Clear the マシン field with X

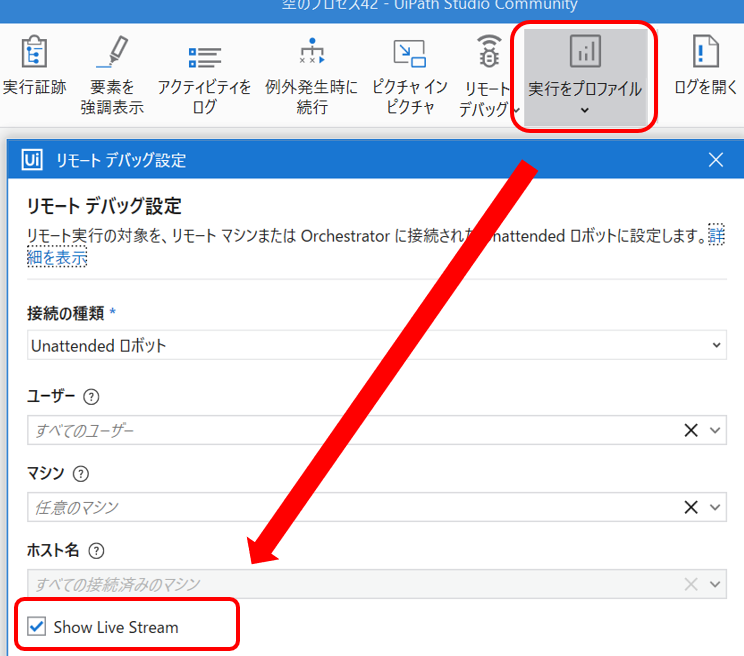(691, 507)
